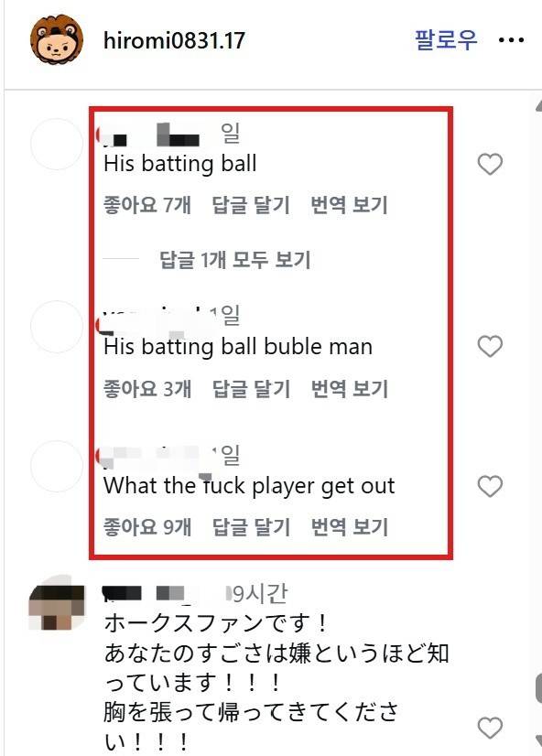Screen dimensions: 542x756
Task: Open the three-dot more options menu
Action: point(511,40)
